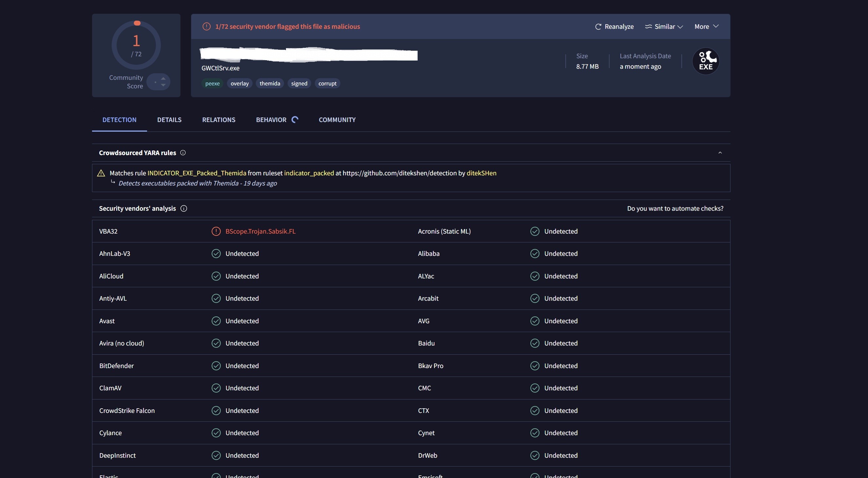Viewport: 868px width, 478px height.
Task: Click the EXE file type icon
Action: pos(706,61)
